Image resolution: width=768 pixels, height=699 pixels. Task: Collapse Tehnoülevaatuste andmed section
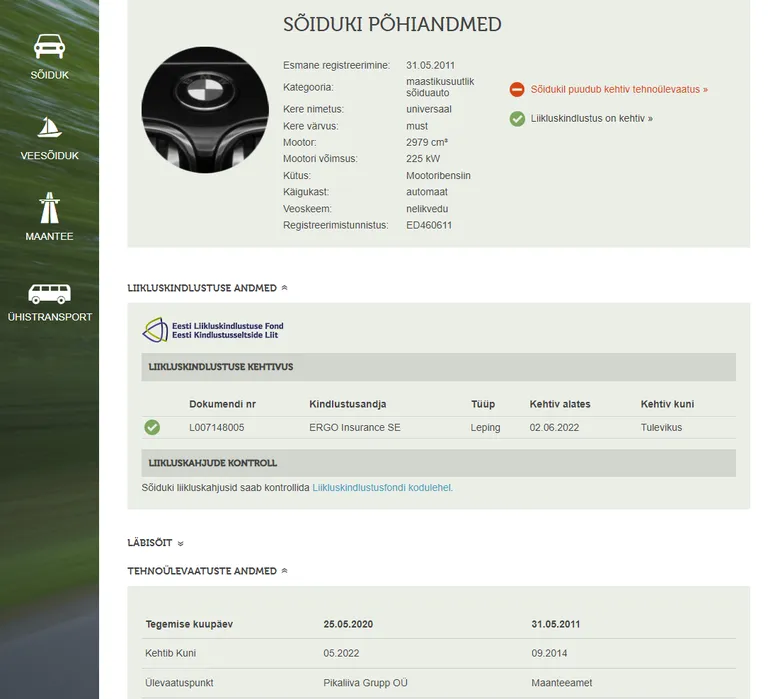coord(207,571)
